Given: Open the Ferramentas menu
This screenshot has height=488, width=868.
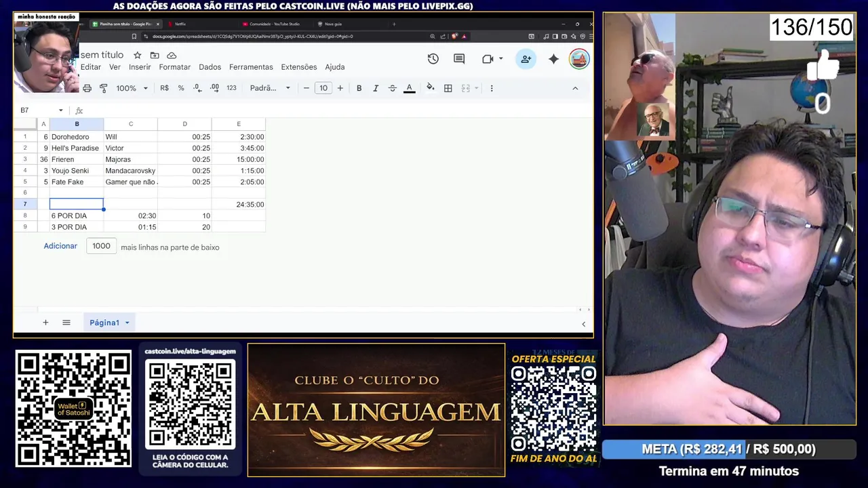Looking at the screenshot, I should tap(251, 67).
